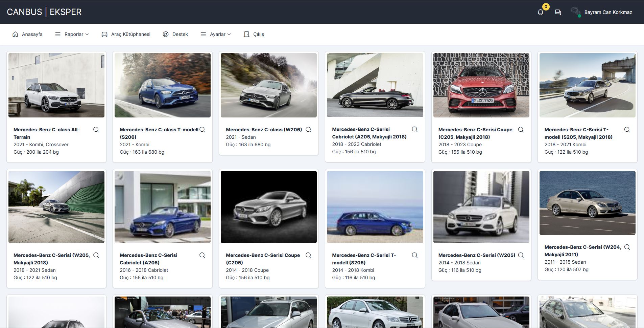The height and width of the screenshot is (328, 644).
Task: Click '2018 - 2023 Coupe' text
Action: pos(460,145)
